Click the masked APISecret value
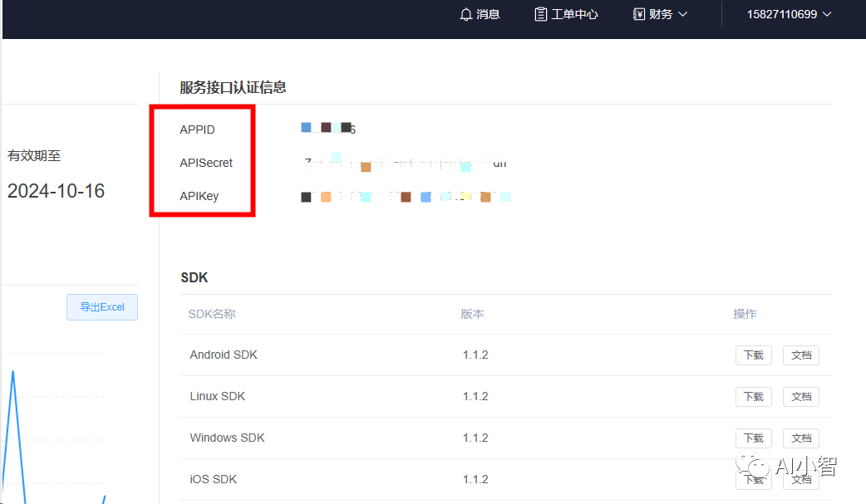 coord(404,162)
